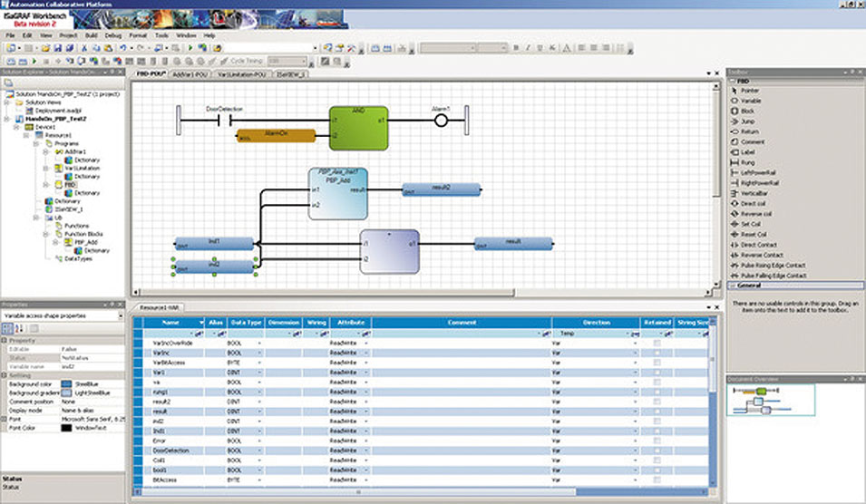Open the Debug menu
Screen dimensions: 866x504
(x=112, y=34)
